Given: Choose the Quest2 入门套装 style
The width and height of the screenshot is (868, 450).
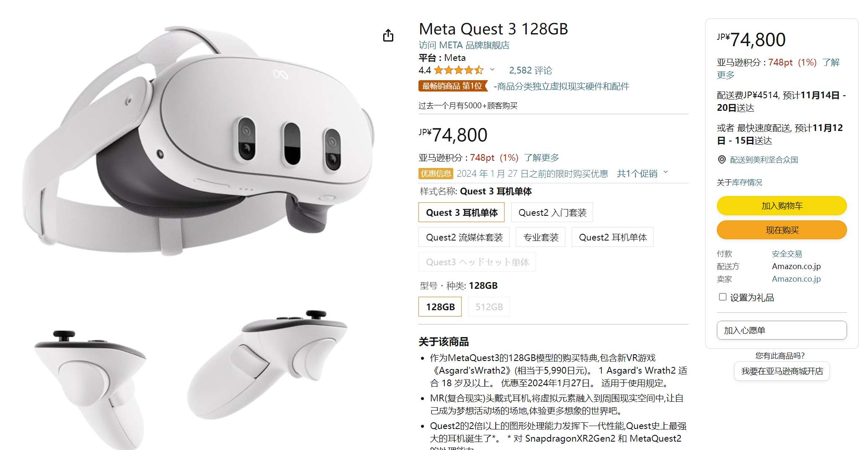Looking at the screenshot, I should click(552, 212).
